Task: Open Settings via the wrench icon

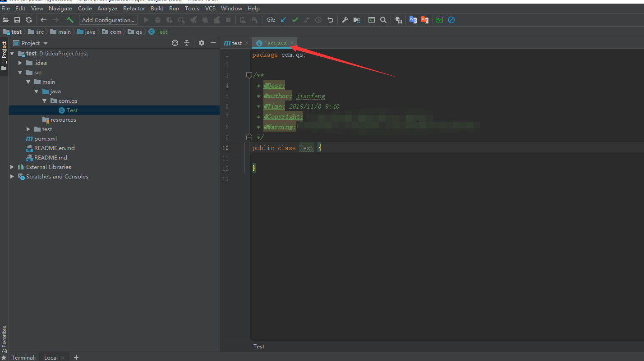Action: (345, 20)
